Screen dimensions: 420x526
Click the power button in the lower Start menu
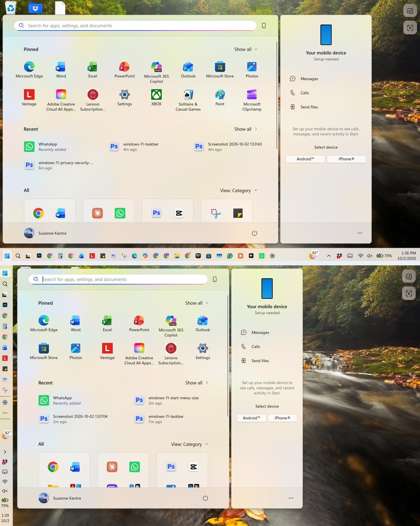pyautogui.click(x=205, y=498)
